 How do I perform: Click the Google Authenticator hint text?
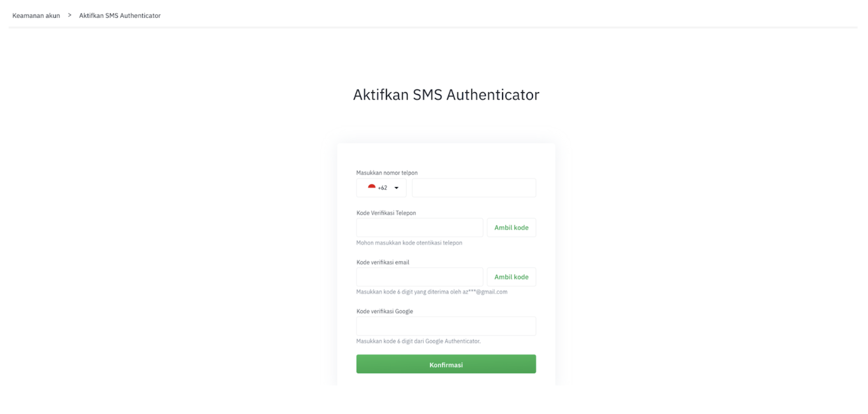pos(419,341)
